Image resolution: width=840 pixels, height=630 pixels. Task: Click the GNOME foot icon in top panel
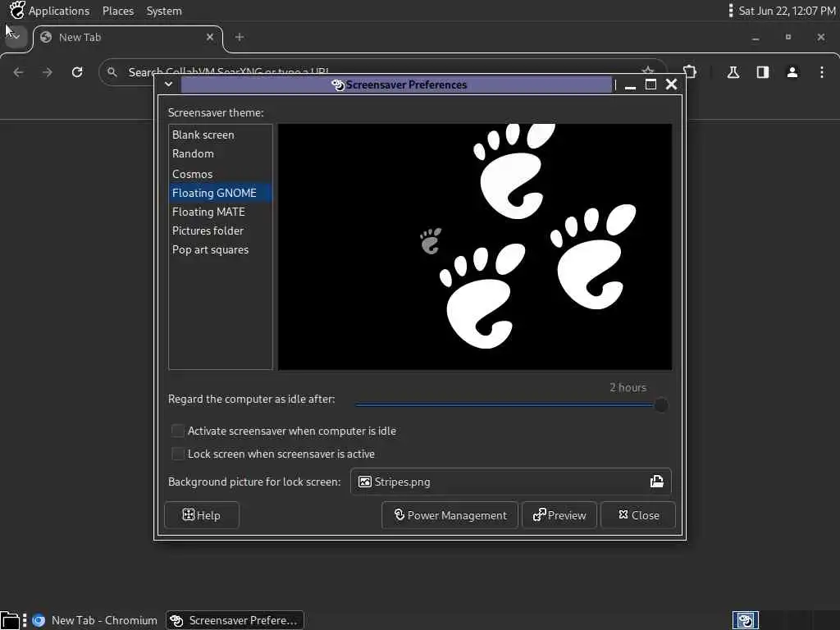point(17,10)
